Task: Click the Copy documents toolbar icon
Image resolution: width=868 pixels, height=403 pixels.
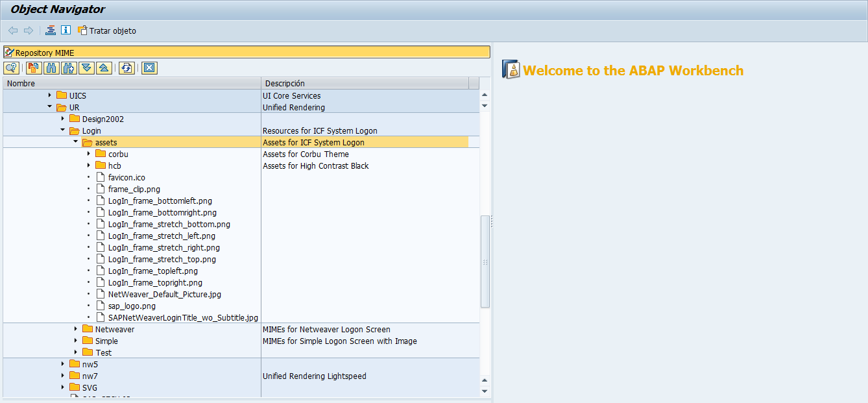Action: click(x=33, y=67)
